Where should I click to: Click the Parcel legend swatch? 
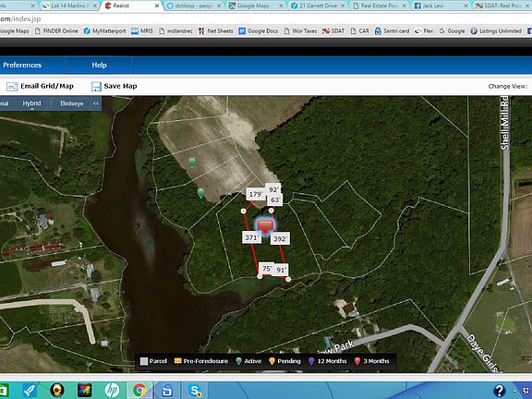click(x=144, y=361)
